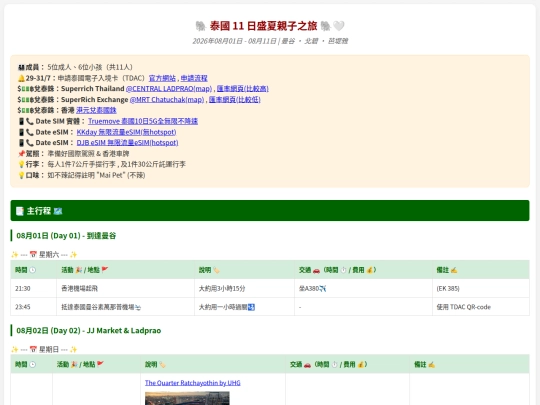Click the landing plane icon after 素萬那普機場

[138, 307]
